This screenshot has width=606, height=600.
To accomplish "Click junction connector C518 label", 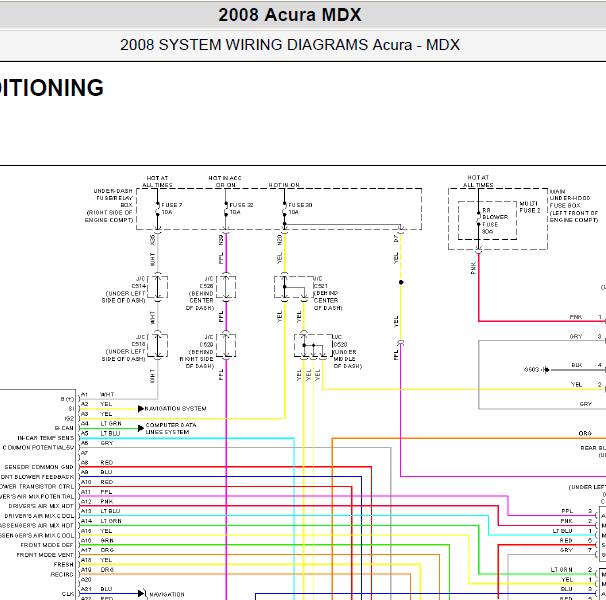I will point(138,344).
